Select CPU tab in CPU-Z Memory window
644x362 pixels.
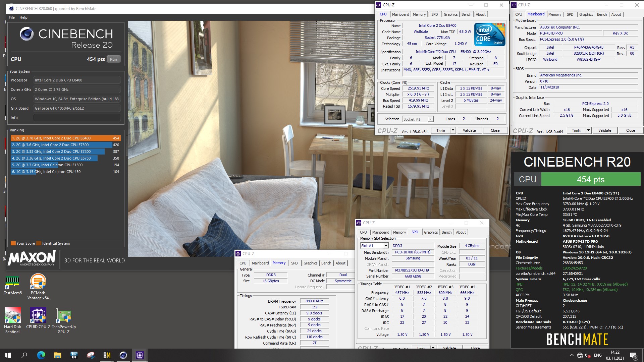[x=243, y=263]
